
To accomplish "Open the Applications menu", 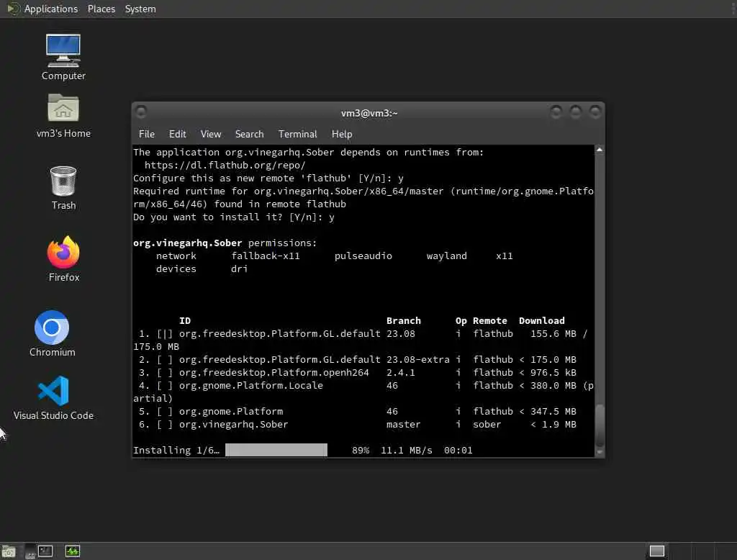I will click(51, 9).
